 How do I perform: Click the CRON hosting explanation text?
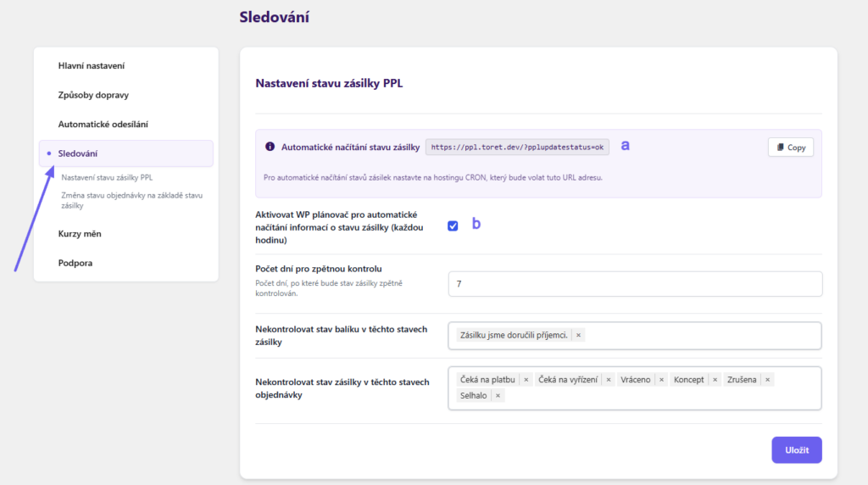(x=433, y=178)
